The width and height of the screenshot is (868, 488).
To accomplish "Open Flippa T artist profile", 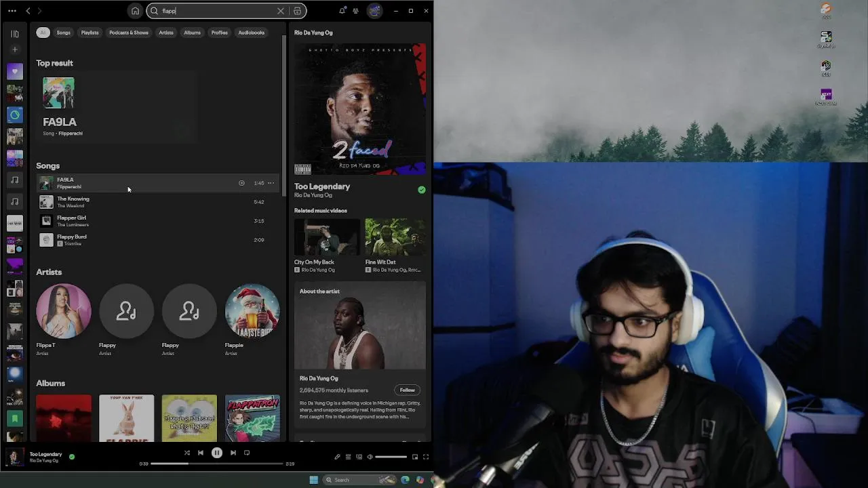I will click(63, 311).
